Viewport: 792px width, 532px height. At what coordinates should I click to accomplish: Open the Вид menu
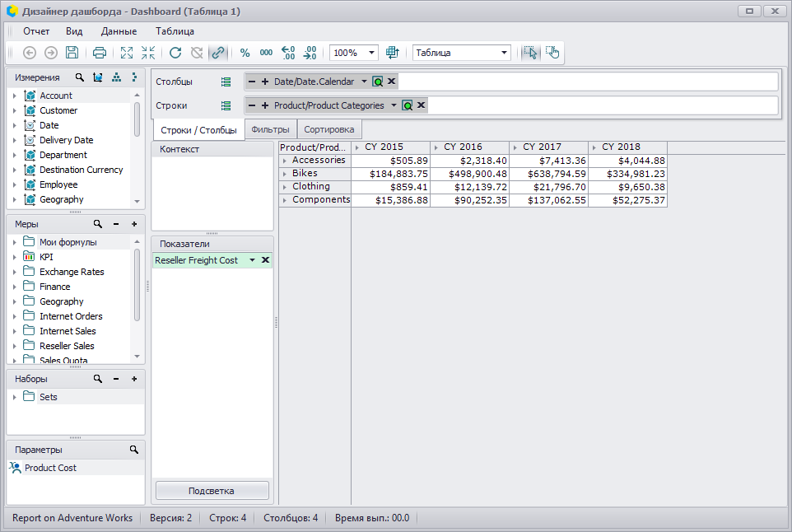[74, 31]
